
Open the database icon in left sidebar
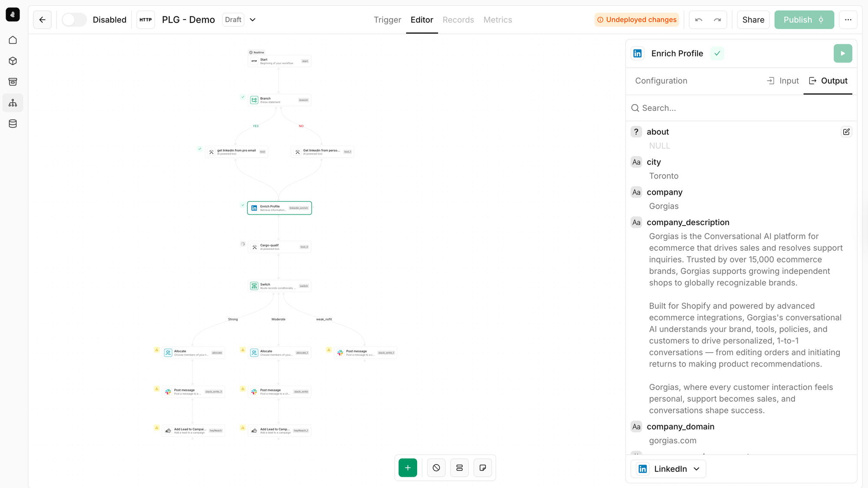click(13, 124)
